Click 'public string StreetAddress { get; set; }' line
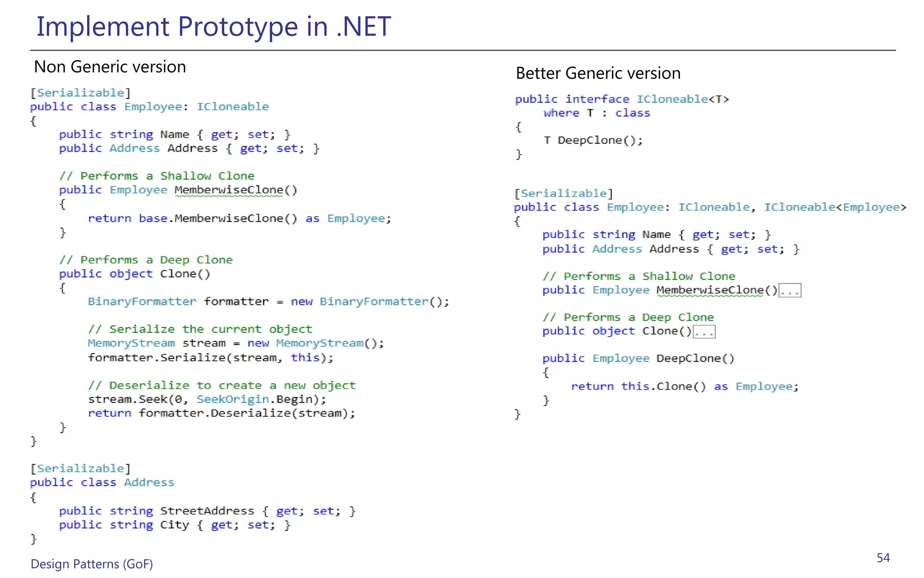This screenshot has width=924, height=578. (208, 511)
